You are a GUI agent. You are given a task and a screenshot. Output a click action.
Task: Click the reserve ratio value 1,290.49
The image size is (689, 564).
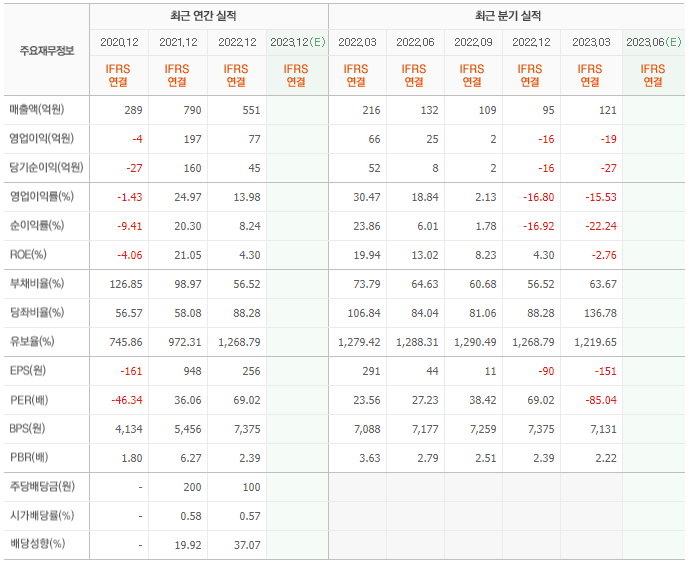tap(475, 342)
